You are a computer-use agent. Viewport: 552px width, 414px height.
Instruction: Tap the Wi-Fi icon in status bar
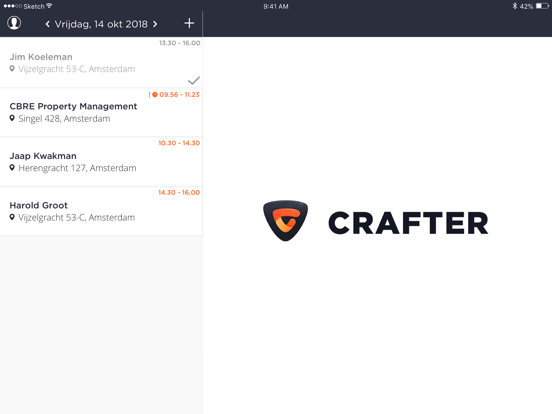[49, 6]
